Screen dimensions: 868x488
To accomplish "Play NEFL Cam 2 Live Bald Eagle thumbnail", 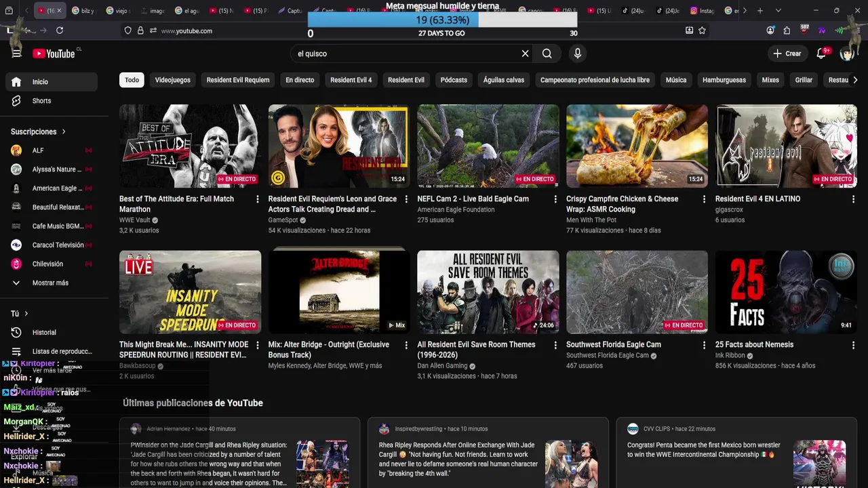I will [x=488, y=146].
